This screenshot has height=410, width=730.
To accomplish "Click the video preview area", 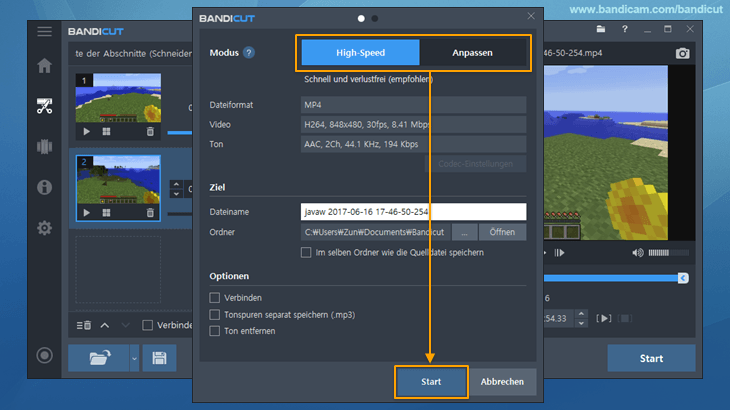I will [606, 153].
